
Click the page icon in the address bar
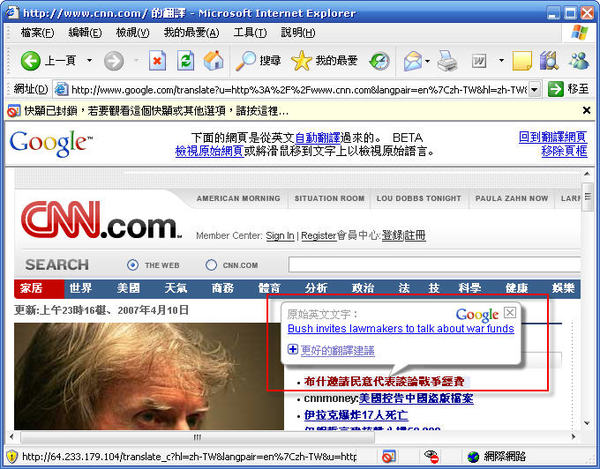61,90
